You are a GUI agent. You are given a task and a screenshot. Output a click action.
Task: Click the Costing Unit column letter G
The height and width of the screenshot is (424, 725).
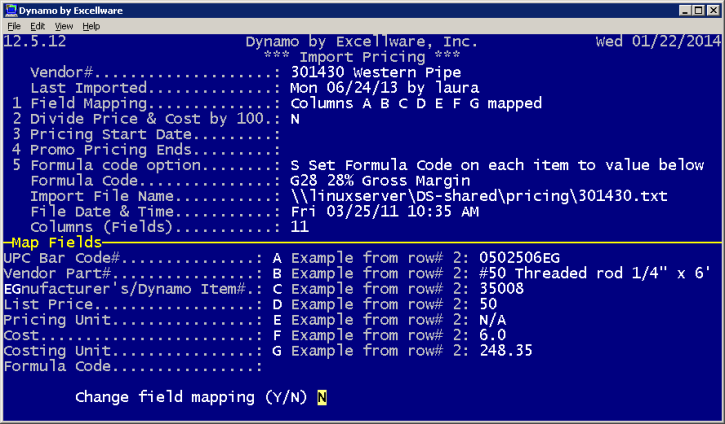tap(277, 351)
